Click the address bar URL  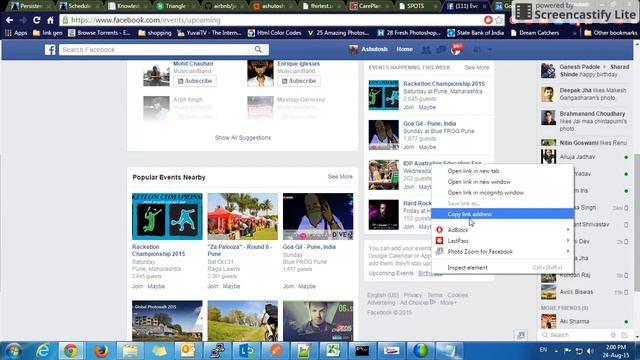[145, 20]
